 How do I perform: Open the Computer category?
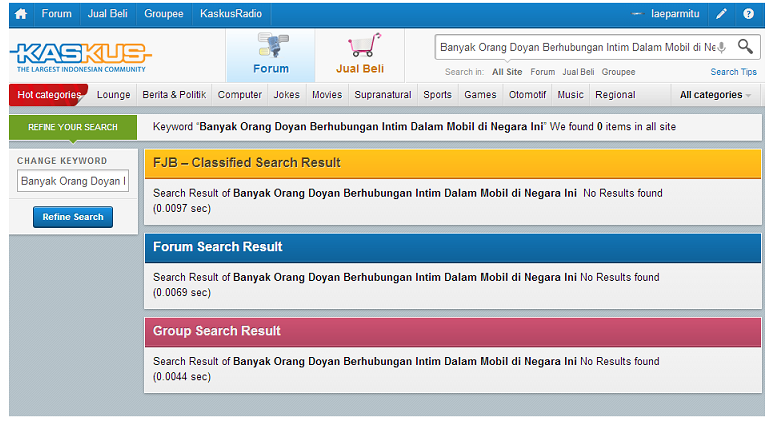click(x=240, y=95)
